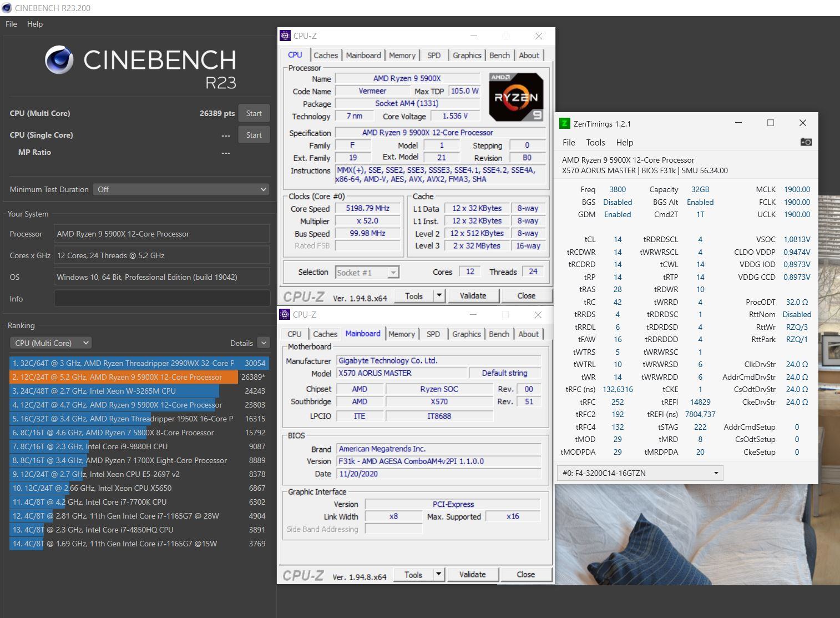The image size is (840, 618).
Task: Click the Cinebench app icon in the title bar
Action: click(x=7, y=8)
